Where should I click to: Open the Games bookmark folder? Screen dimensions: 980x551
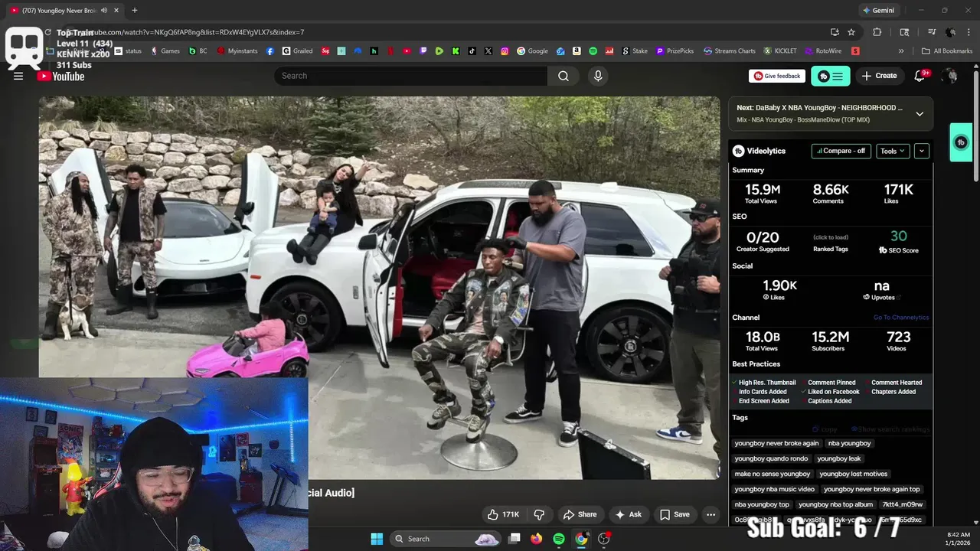165,51
